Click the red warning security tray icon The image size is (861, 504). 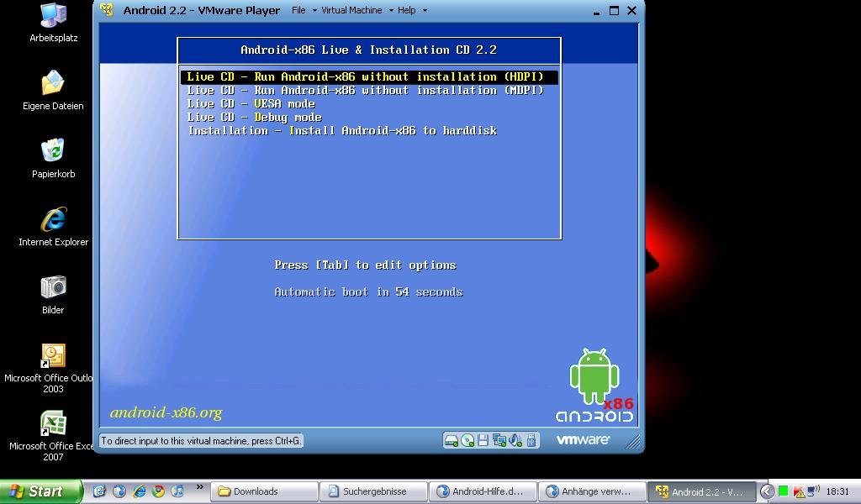click(x=799, y=492)
